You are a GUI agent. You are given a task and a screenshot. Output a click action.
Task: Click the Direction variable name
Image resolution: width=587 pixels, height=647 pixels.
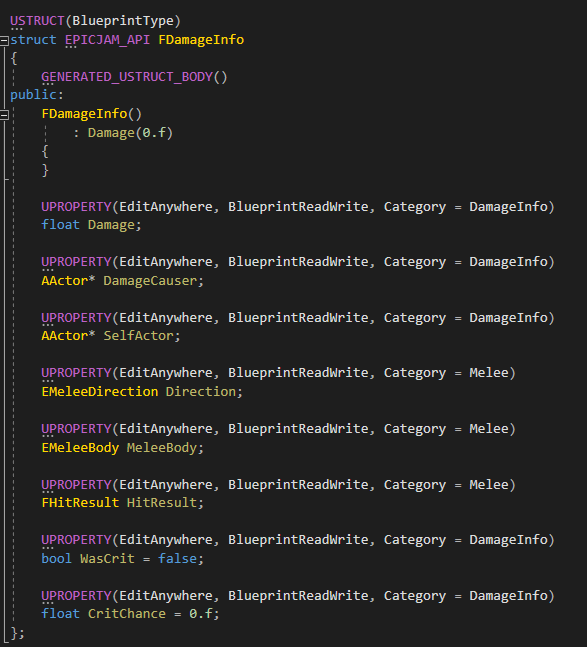point(200,392)
